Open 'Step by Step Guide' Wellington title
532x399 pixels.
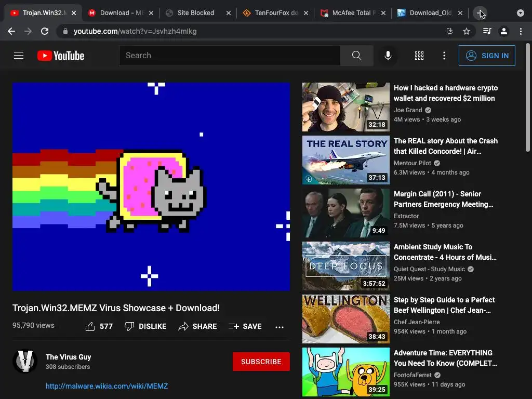tap(444, 304)
